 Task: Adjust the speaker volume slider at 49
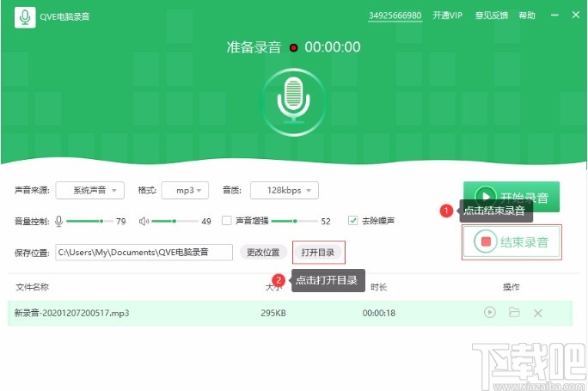[175, 221]
